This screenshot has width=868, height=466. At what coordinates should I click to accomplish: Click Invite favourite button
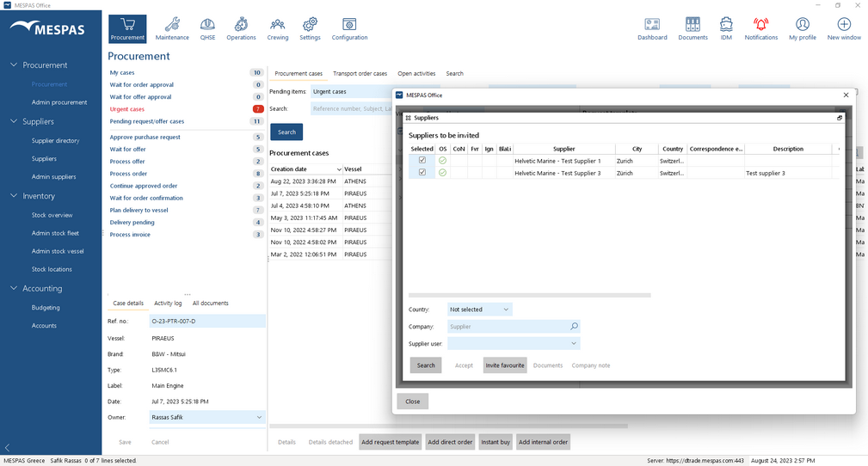505,365
